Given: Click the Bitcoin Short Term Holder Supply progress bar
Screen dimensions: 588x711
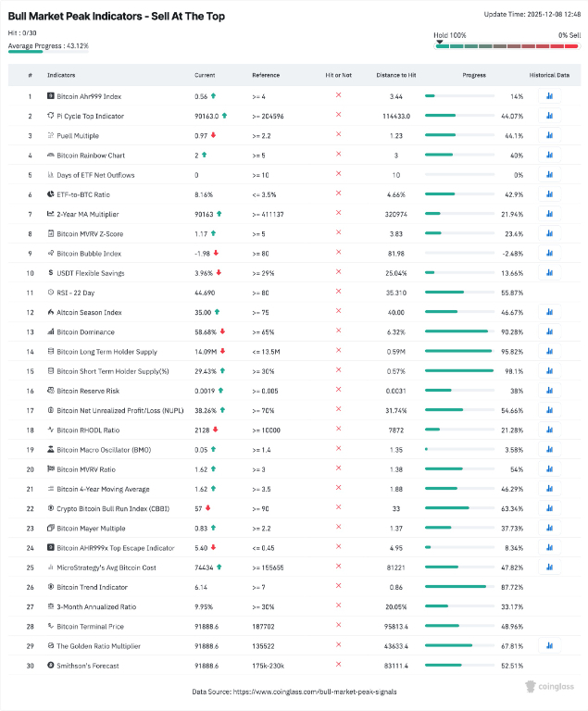Looking at the screenshot, I should (x=459, y=371).
